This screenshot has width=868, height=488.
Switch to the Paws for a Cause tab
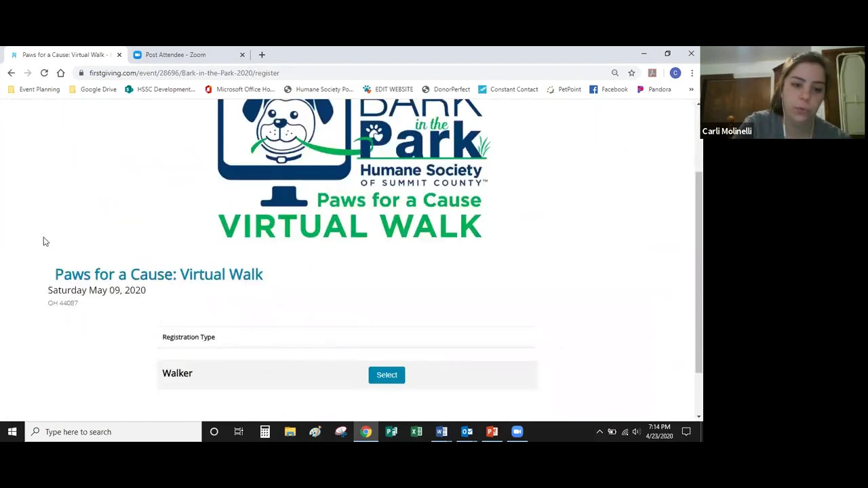point(66,54)
